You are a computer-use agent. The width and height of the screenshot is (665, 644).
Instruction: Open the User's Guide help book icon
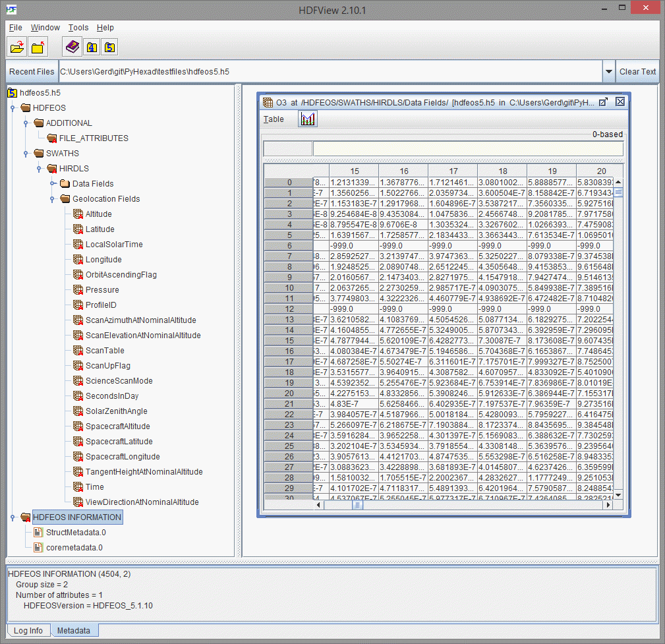pyautogui.click(x=72, y=47)
